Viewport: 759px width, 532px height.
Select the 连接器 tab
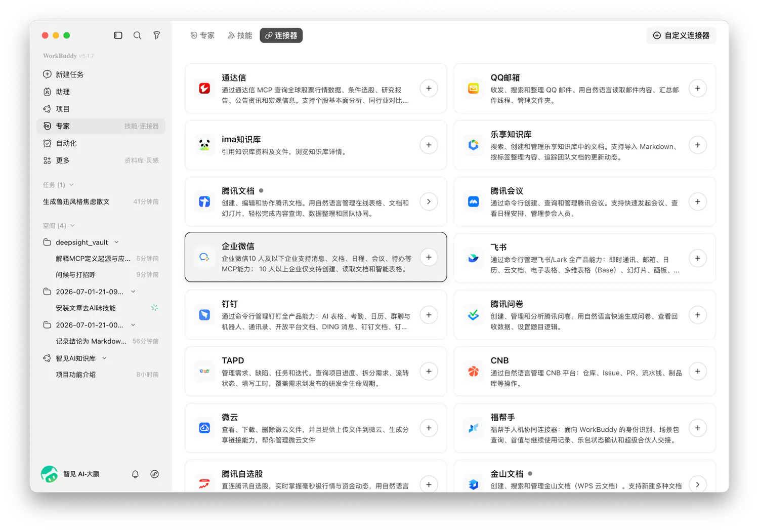(281, 35)
